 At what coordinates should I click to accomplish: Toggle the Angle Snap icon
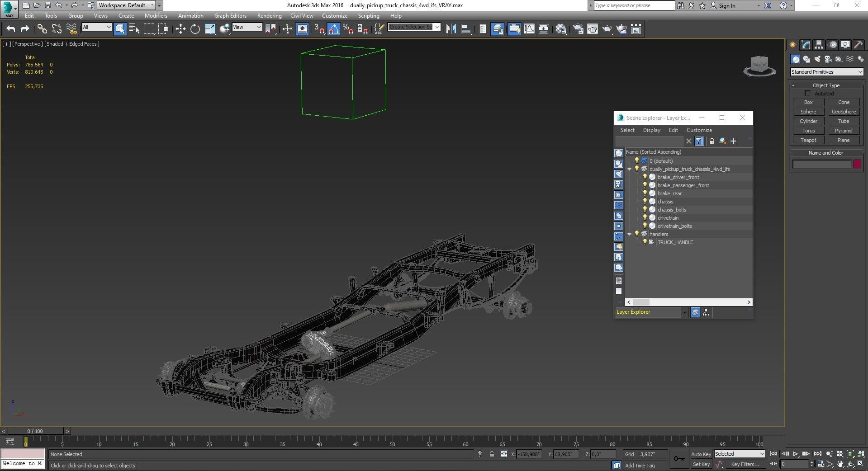pos(333,29)
